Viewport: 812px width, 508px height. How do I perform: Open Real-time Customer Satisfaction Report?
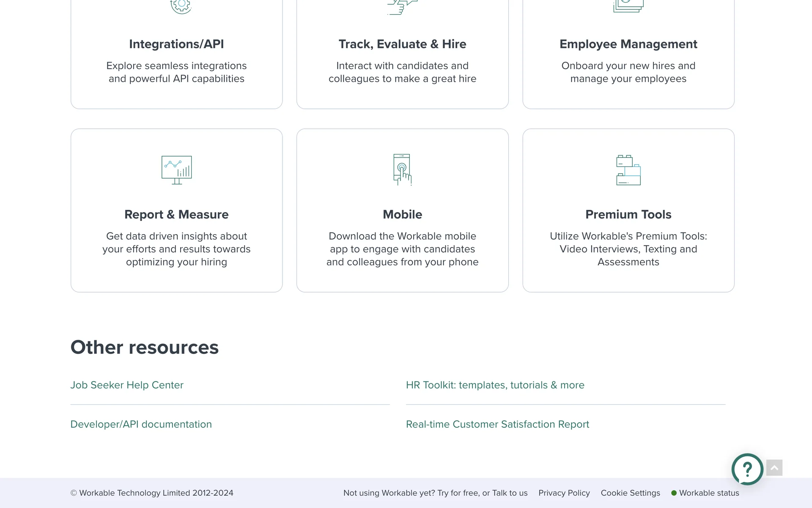497,424
